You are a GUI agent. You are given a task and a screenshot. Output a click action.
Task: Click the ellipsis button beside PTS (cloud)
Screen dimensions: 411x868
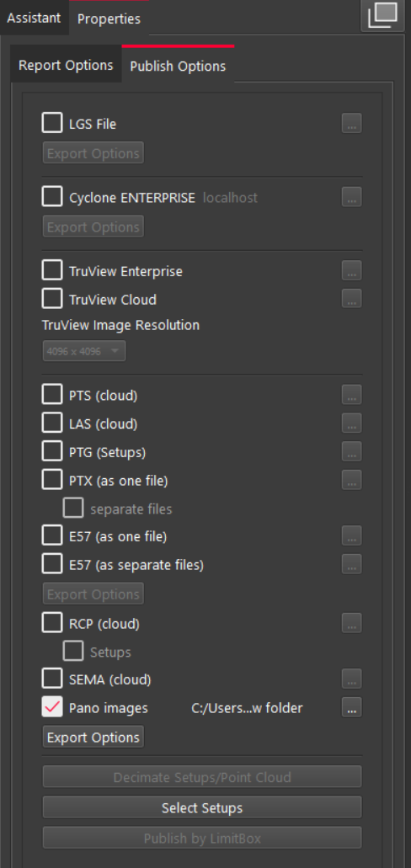coord(352,395)
